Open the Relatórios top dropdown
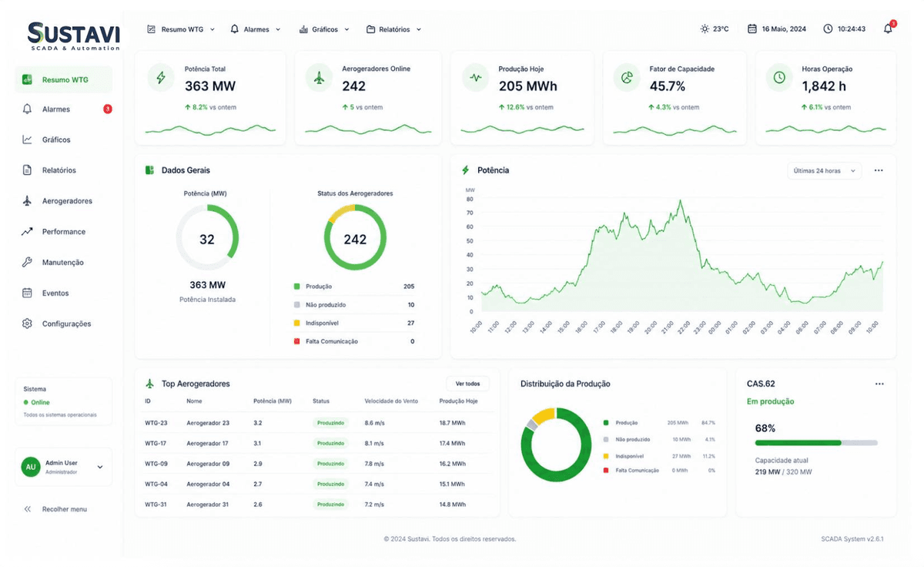This screenshot has height=567, width=924. (x=394, y=29)
